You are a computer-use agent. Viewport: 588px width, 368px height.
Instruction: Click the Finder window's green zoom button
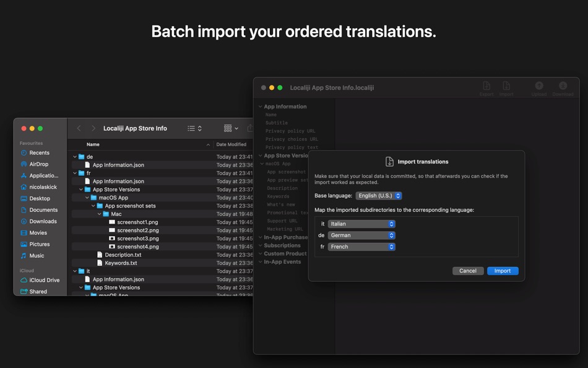click(40, 128)
